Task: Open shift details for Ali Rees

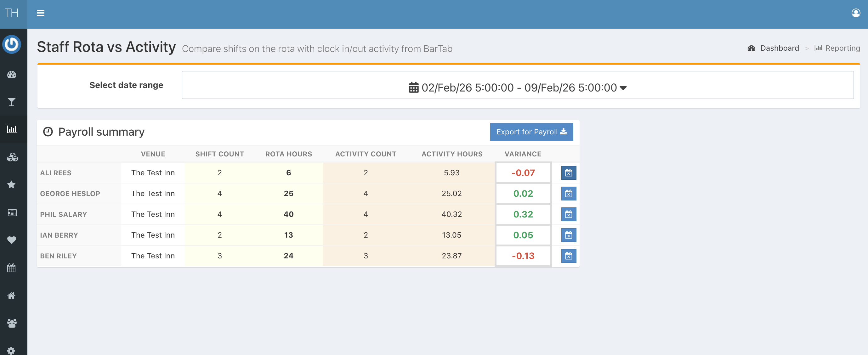Action: pyautogui.click(x=568, y=173)
